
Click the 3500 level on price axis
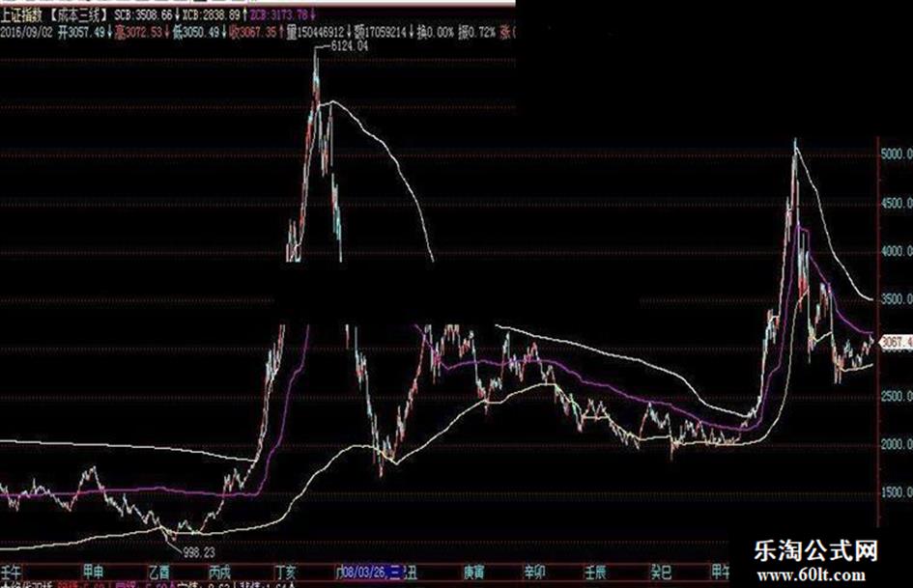(897, 299)
